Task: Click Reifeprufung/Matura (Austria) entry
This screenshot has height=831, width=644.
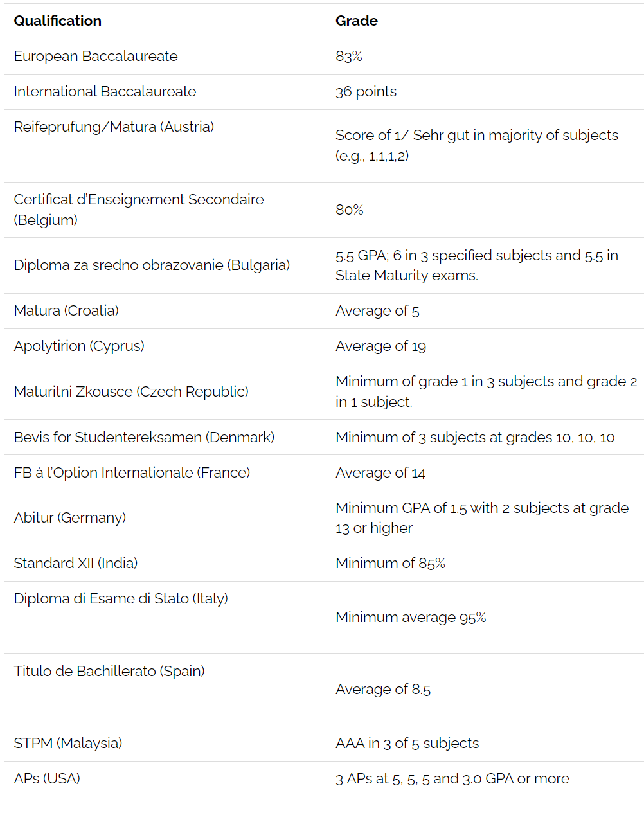Action: tap(114, 127)
